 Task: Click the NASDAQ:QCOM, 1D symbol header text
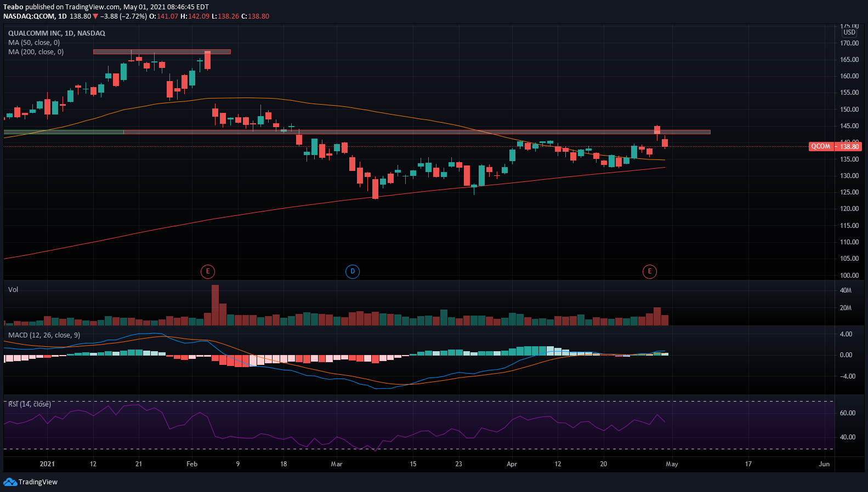pyautogui.click(x=35, y=16)
